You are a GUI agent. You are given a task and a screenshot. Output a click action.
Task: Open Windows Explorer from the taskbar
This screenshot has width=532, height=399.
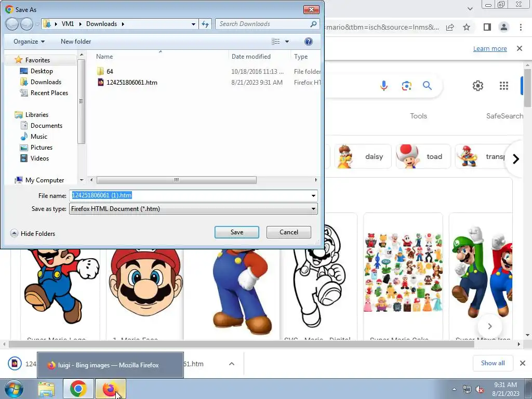(46, 389)
